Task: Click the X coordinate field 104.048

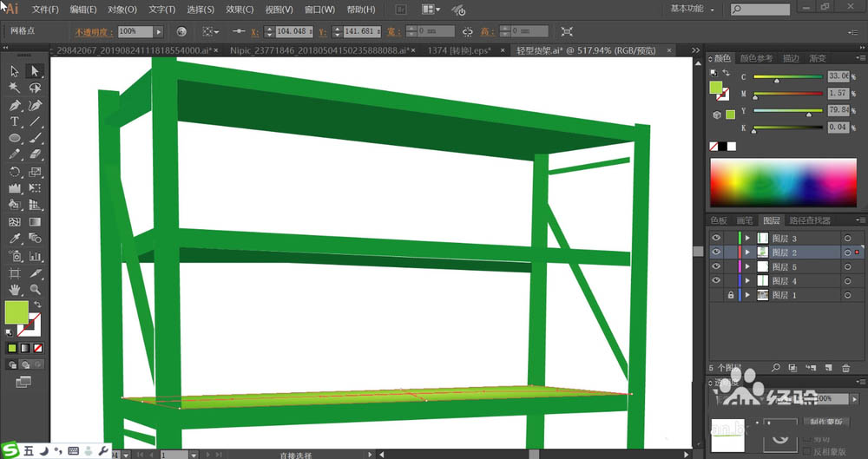Action: point(293,31)
